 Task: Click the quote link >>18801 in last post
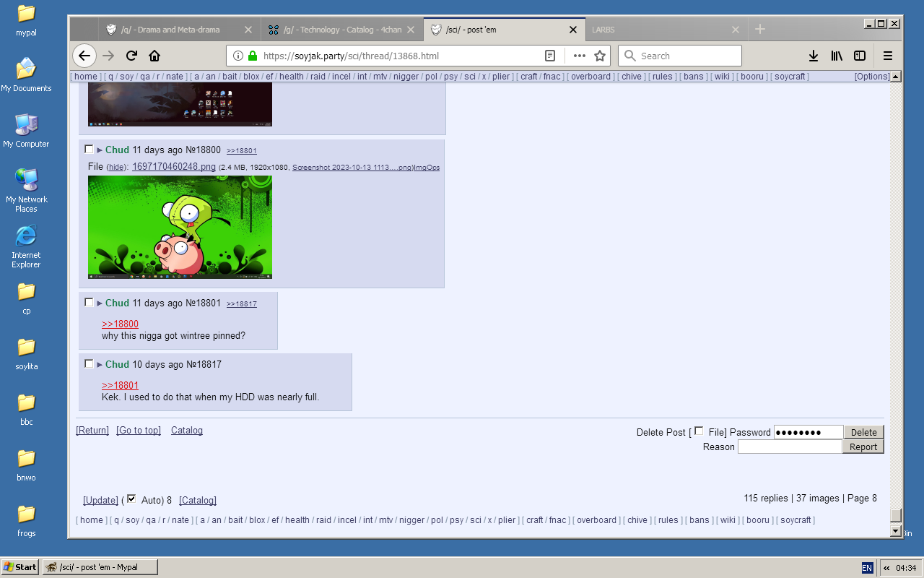tap(120, 385)
